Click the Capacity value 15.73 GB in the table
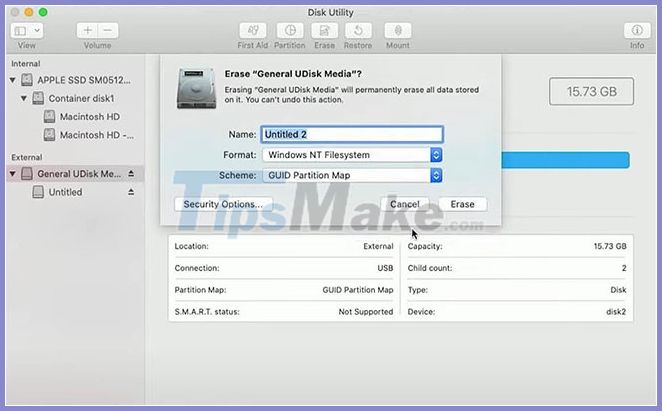This screenshot has height=411, width=662. tap(610, 246)
